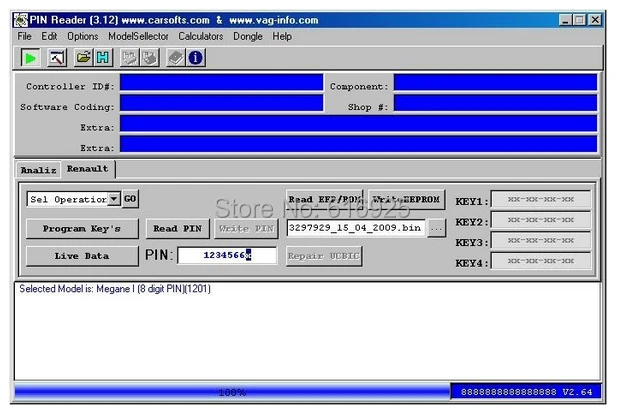This screenshot has width=623, height=415.
Task: Click the browse file ellipsis button
Action: (436, 229)
